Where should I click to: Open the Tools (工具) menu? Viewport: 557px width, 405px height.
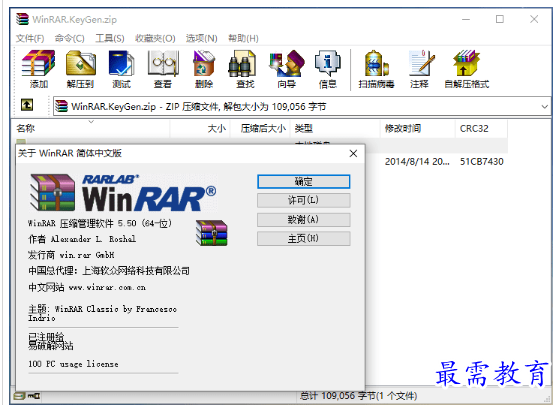click(110, 38)
